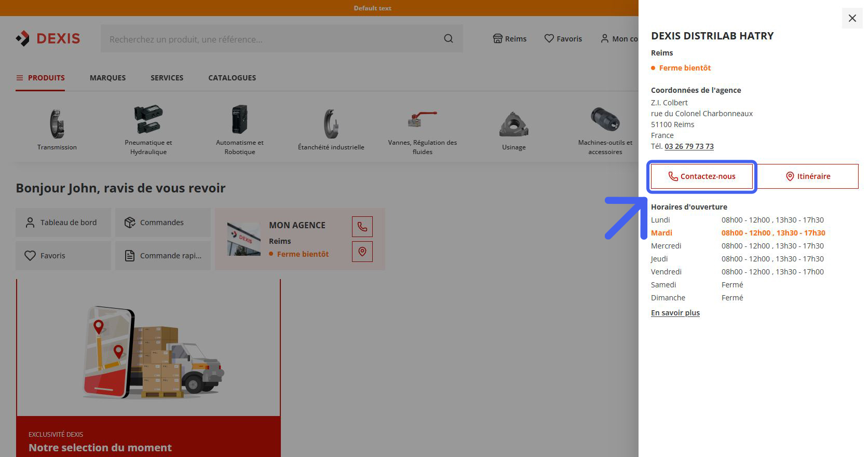Image resolution: width=868 pixels, height=457 pixels.
Task: Select Étanchéité industrielle category
Action: pos(331,129)
